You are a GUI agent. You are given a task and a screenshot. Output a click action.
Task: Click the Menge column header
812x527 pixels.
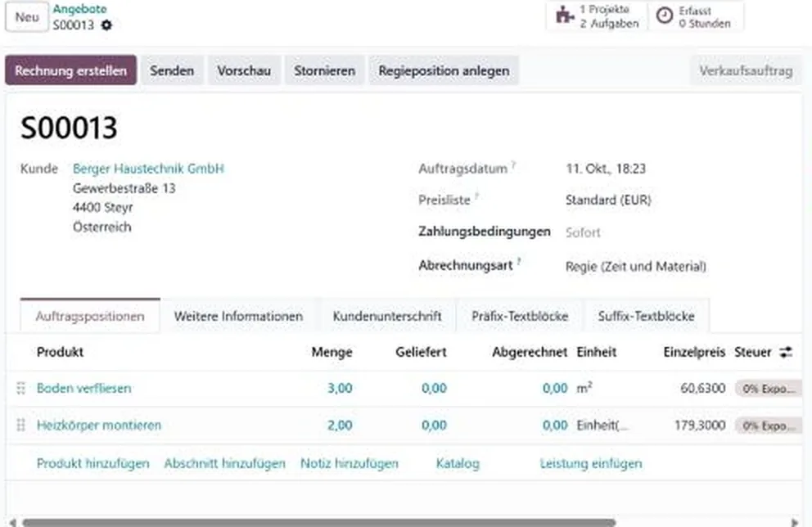(x=332, y=352)
